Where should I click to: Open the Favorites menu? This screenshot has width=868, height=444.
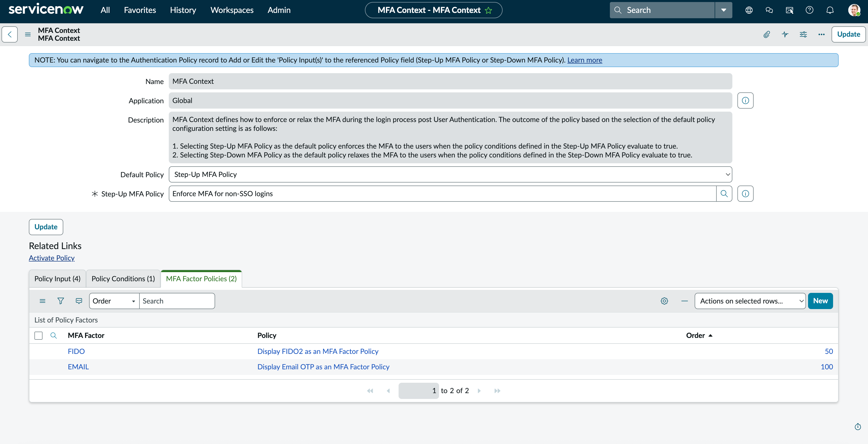point(140,10)
